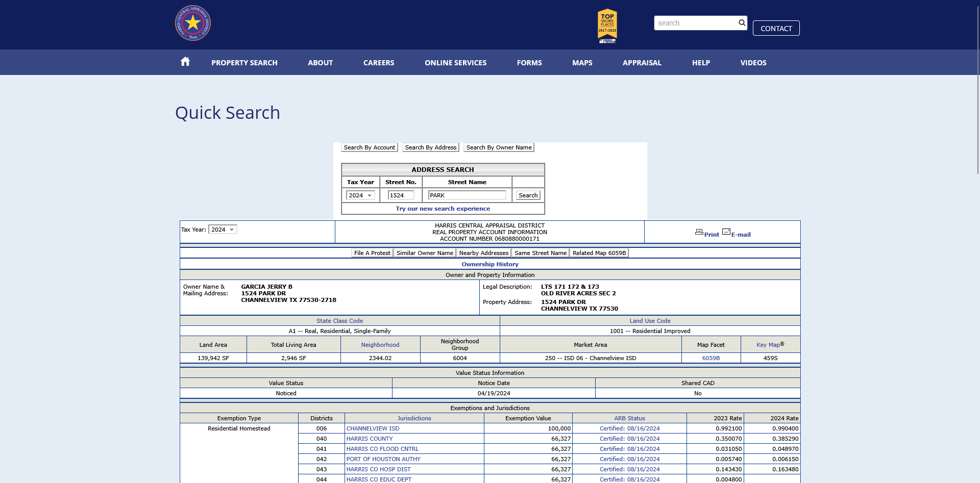Click the 2,946 SF living area value
Viewport: 980px width, 483px height.
pos(293,358)
